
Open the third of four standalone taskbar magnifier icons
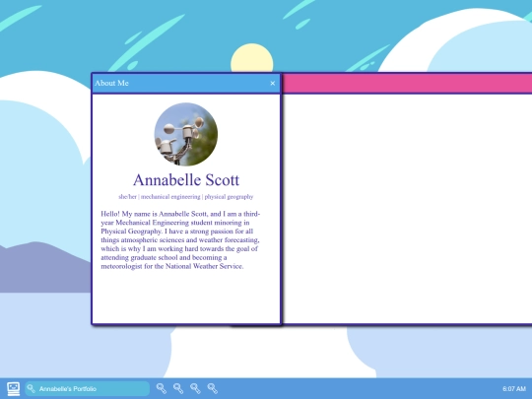coord(195,388)
